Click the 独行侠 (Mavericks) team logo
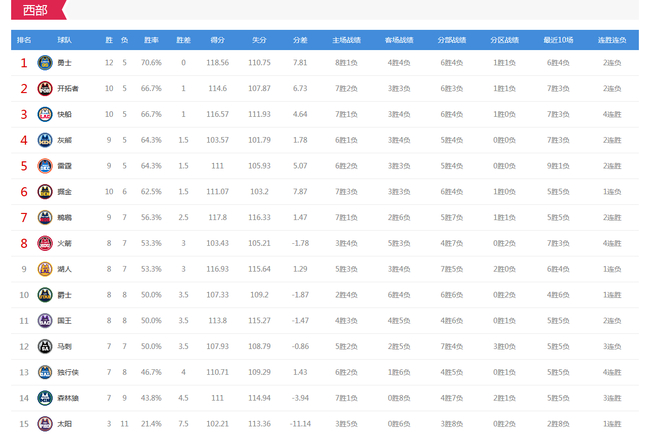Screen dimensions: 650x436 pos(45,373)
